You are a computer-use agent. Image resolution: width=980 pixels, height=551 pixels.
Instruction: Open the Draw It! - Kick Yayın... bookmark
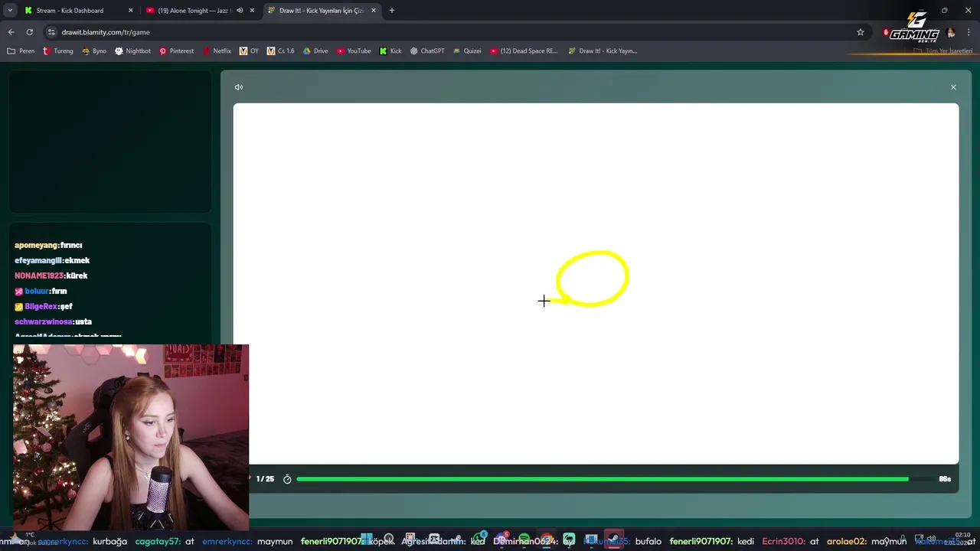603,51
